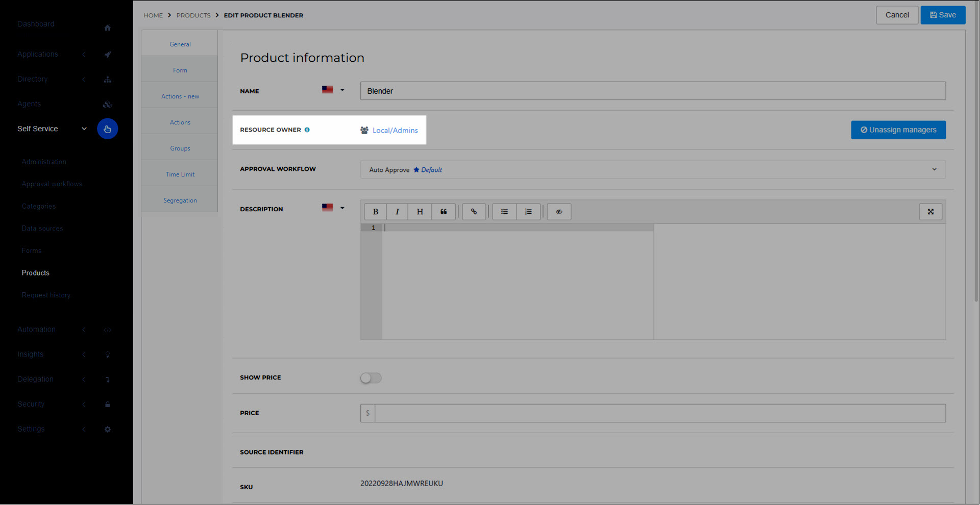Enable the Show Price toggle

tap(371, 377)
